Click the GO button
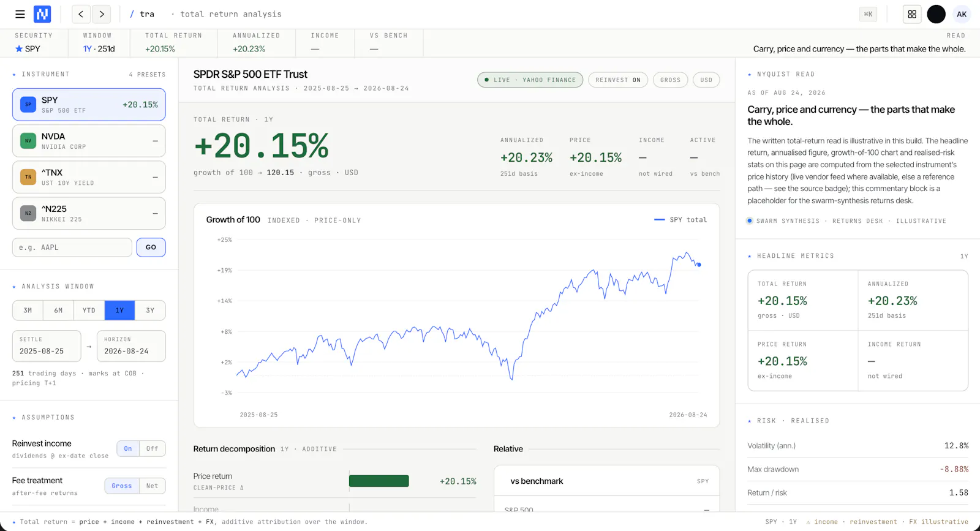The height and width of the screenshot is (531, 980). click(151, 247)
